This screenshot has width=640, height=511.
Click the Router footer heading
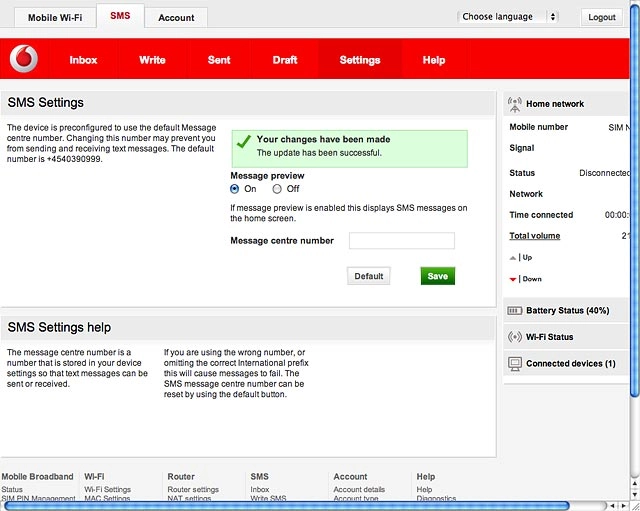click(x=181, y=477)
